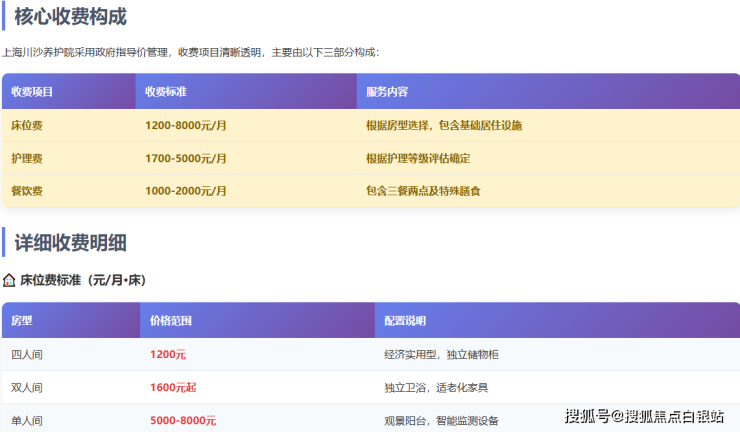Click the 详细收费明细 section heading
740x432 pixels.
click(x=70, y=242)
